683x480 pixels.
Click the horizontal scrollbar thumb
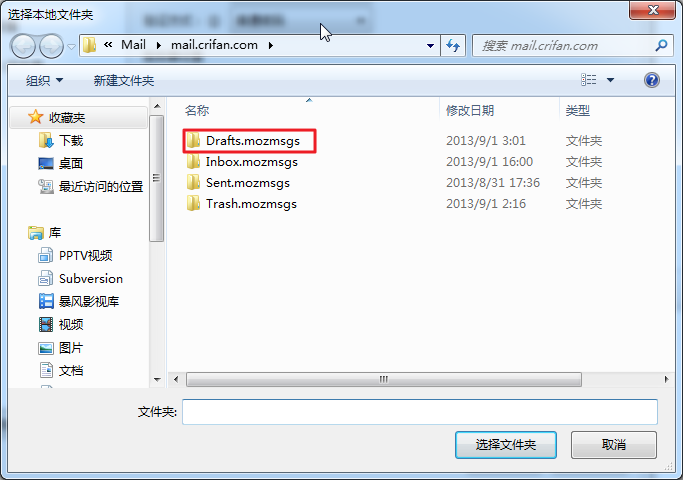pos(384,379)
